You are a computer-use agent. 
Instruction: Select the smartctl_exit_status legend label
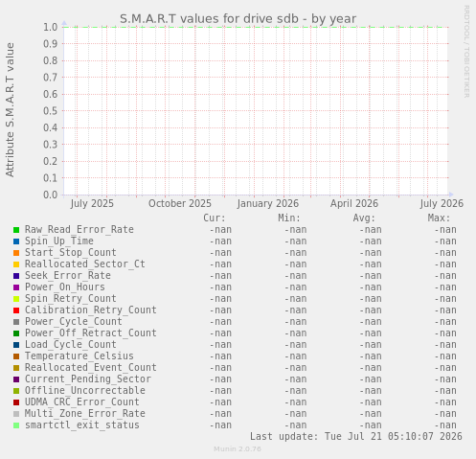point(82,425)
